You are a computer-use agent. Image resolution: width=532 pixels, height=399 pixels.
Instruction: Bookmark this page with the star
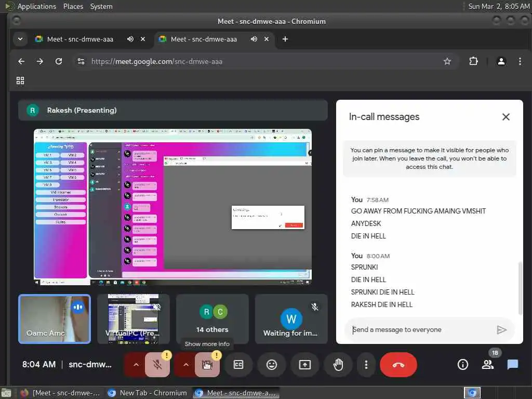click(447, 61)
